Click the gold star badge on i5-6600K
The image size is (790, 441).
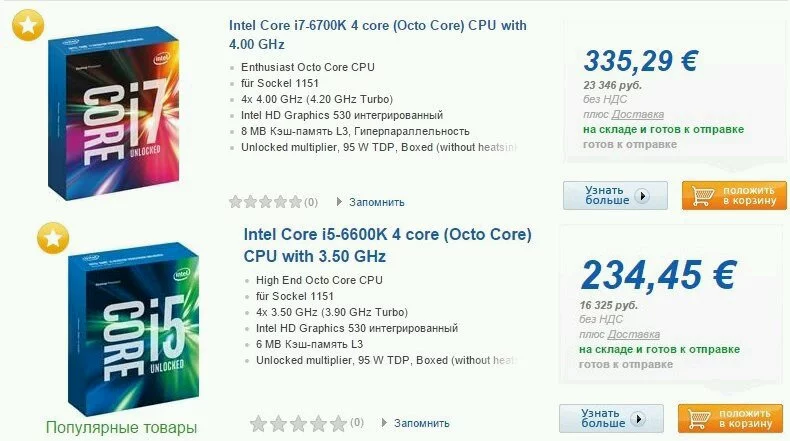click(x=53, y=240)
